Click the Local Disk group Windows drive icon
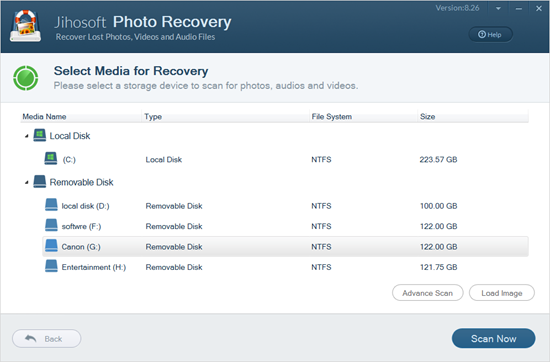This screenshot has width=550, height=362. (x=40, y=135)
